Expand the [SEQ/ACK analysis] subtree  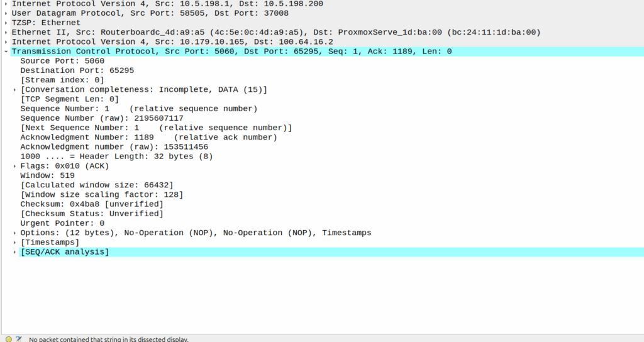click(x=14, y=252)
